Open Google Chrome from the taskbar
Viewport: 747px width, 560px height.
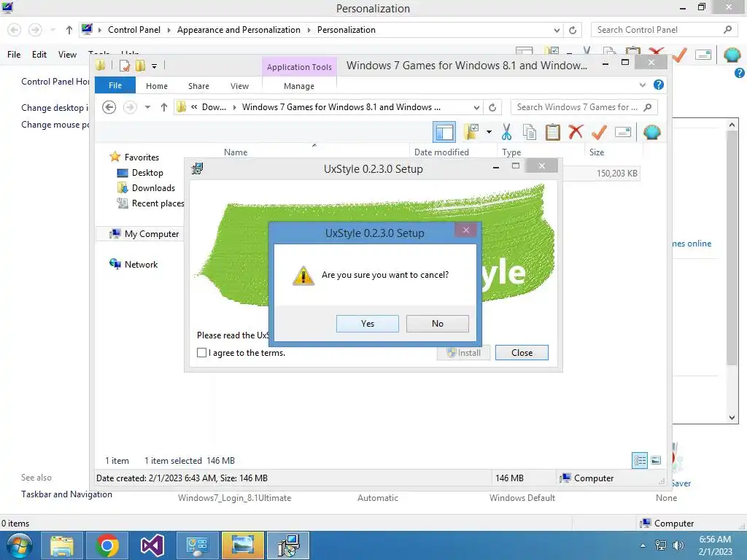coord(107,545)
